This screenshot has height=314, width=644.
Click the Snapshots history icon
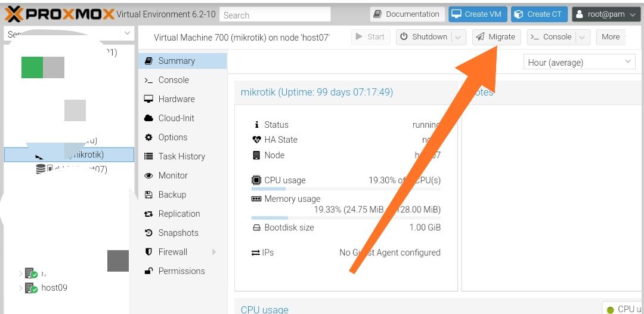tap(148, 233)
